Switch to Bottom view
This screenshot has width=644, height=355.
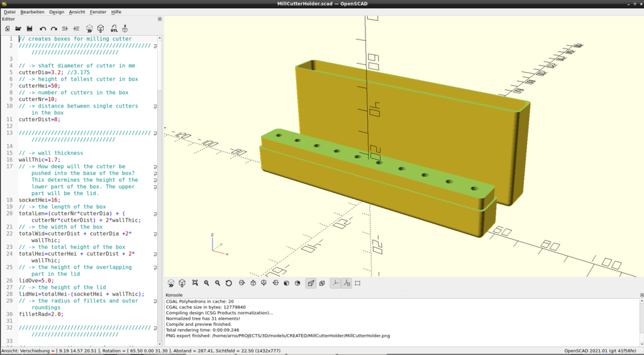tap(264, 283)
